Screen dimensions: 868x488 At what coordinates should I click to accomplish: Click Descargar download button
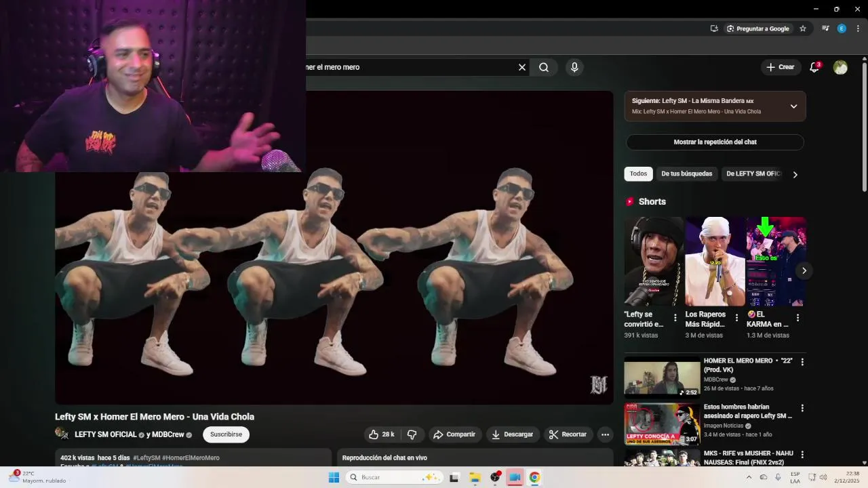[x=513, y=434]
